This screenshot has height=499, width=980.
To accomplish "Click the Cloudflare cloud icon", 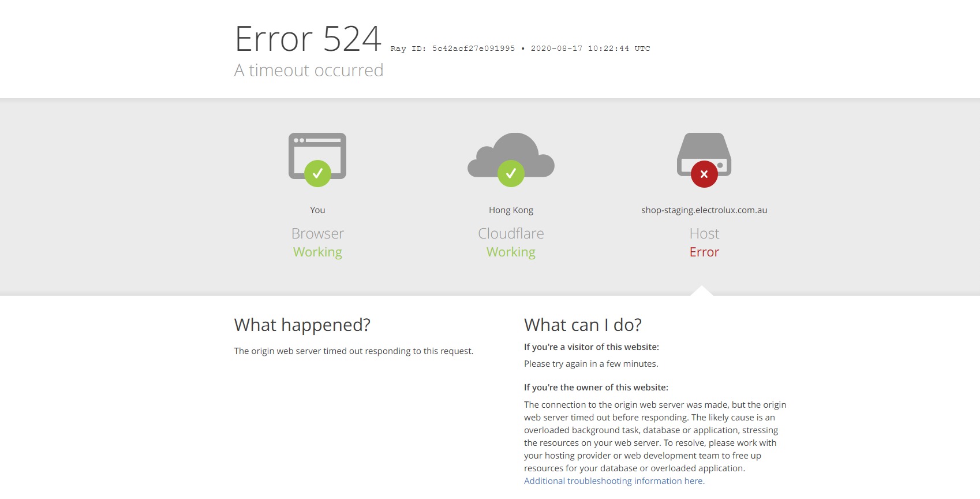I will click(511, 159).
